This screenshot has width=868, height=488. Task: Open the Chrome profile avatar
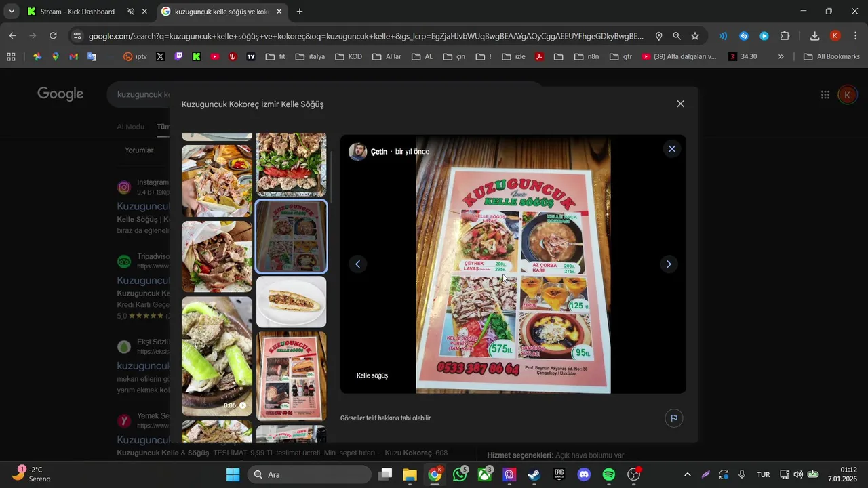[835, 36]
